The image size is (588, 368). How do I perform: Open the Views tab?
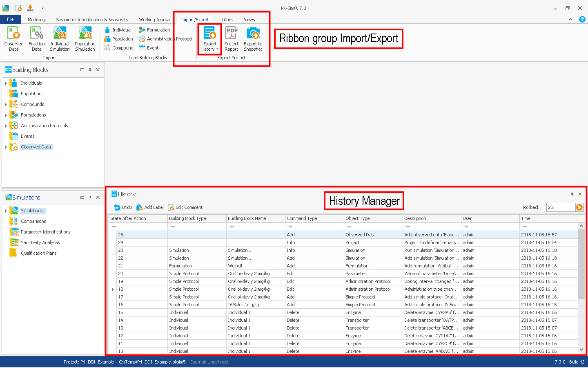click(x=249, y=20)
